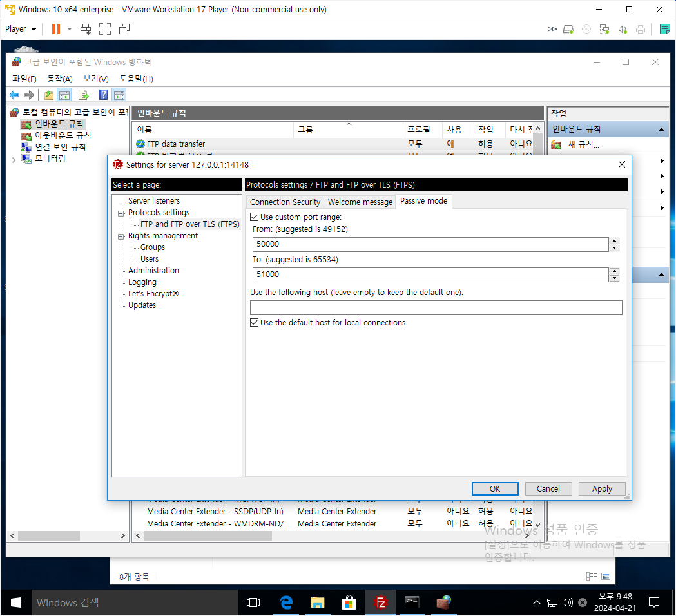This screenshot has width=676, height=616.
Task: Open the VMware message log icon
Action: coord(665,29)
